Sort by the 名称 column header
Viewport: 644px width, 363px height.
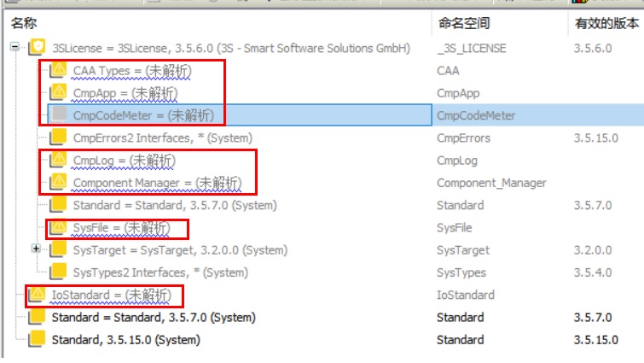24,23
